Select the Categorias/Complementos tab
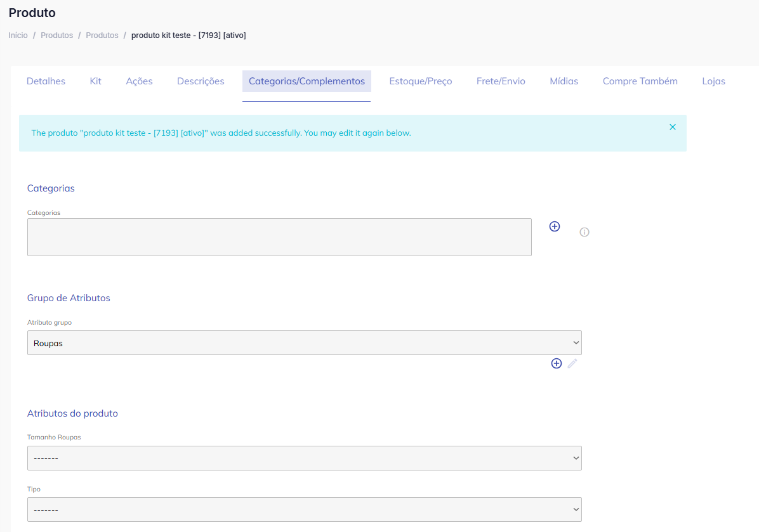The width and height of the screenshot is (759, 532). 307,81
